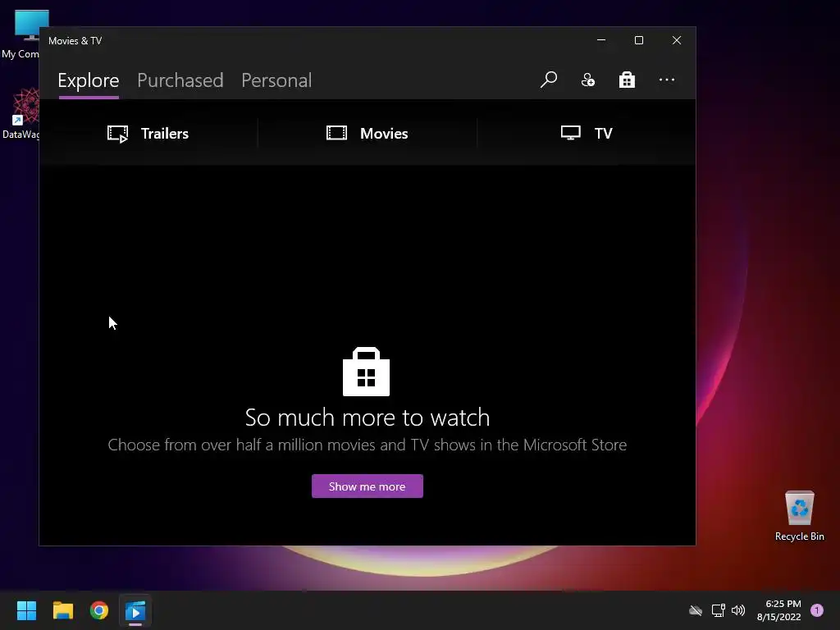840x630 pixels.
Task: Maximize the Movies & TV window
Action: [x=638, y=40]
